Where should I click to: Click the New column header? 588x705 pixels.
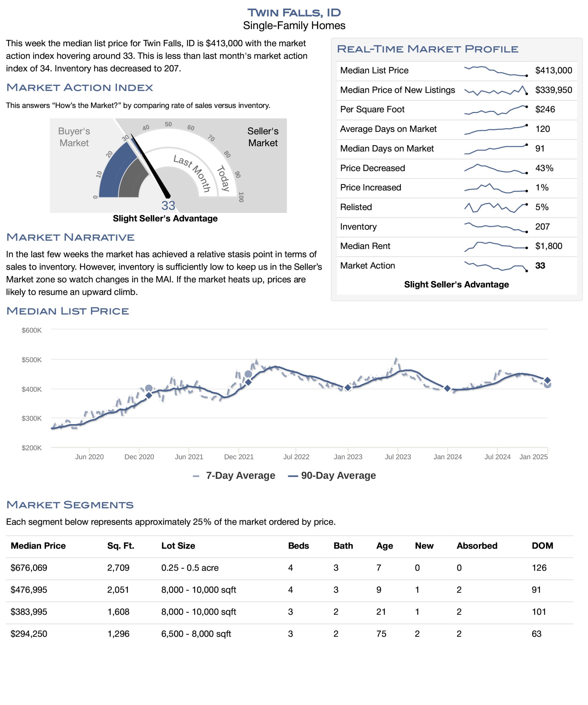coord(424,546)
